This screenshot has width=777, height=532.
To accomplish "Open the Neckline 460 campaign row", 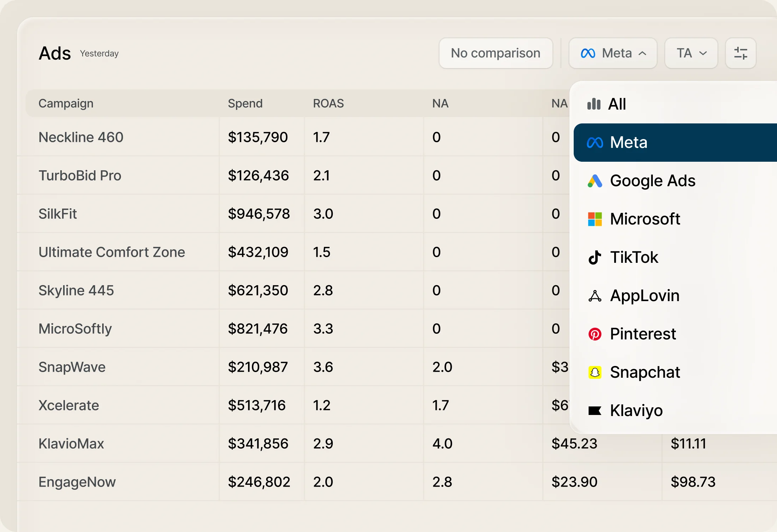I will point(81,137).
